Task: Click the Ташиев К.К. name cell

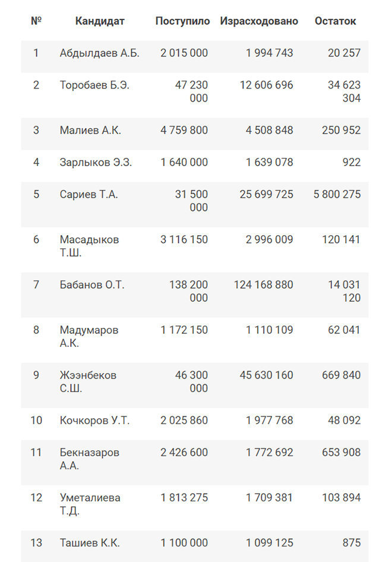Action: [90, 543]
